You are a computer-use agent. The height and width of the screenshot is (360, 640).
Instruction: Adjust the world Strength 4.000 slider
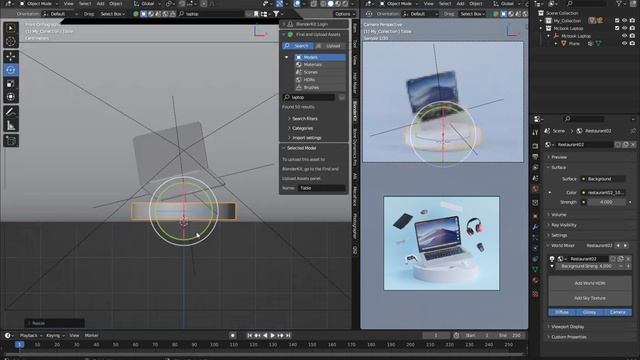(606, 202)
